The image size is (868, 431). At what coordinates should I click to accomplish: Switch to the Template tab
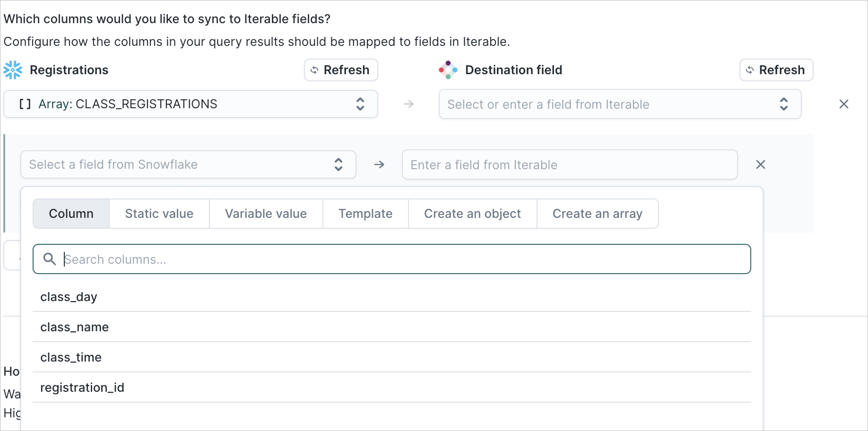(x=365, y=214)
